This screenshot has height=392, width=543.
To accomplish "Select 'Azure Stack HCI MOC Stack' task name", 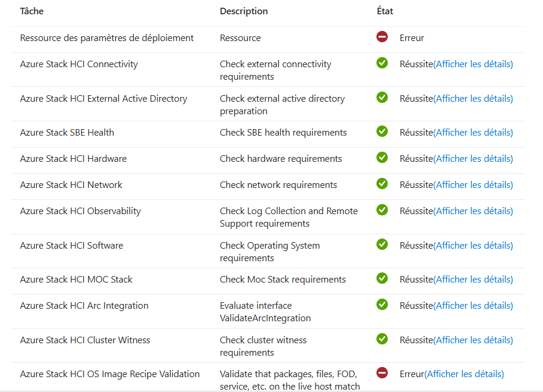I will [x=76, y=280].
